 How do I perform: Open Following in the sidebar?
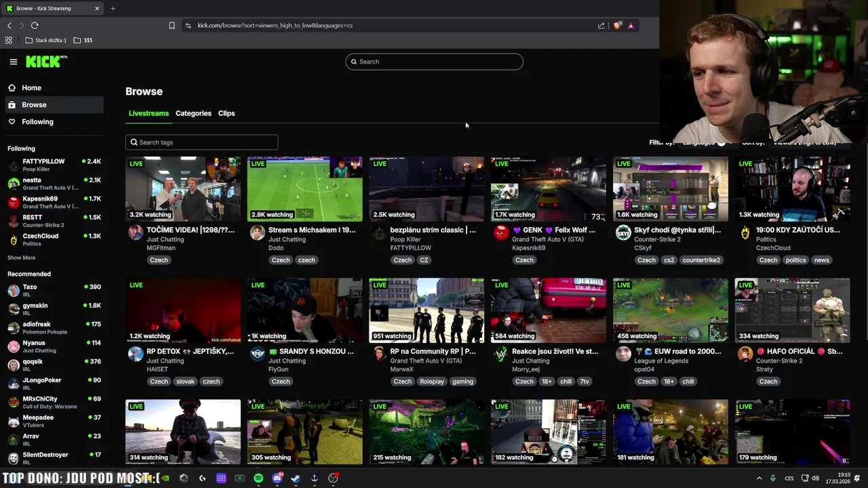[x=54, y=122]
